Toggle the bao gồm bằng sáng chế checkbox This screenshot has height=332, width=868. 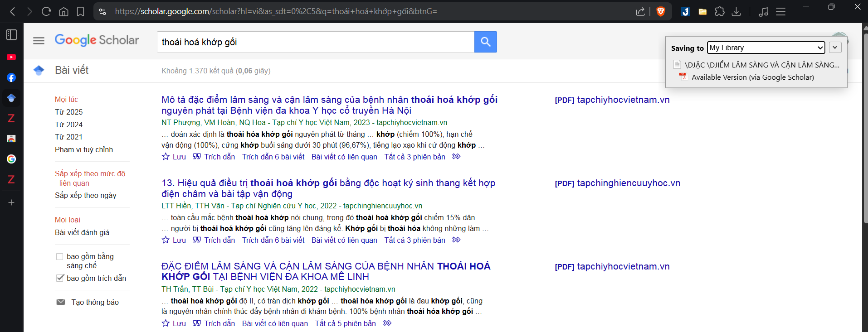[x=59, y=256]
